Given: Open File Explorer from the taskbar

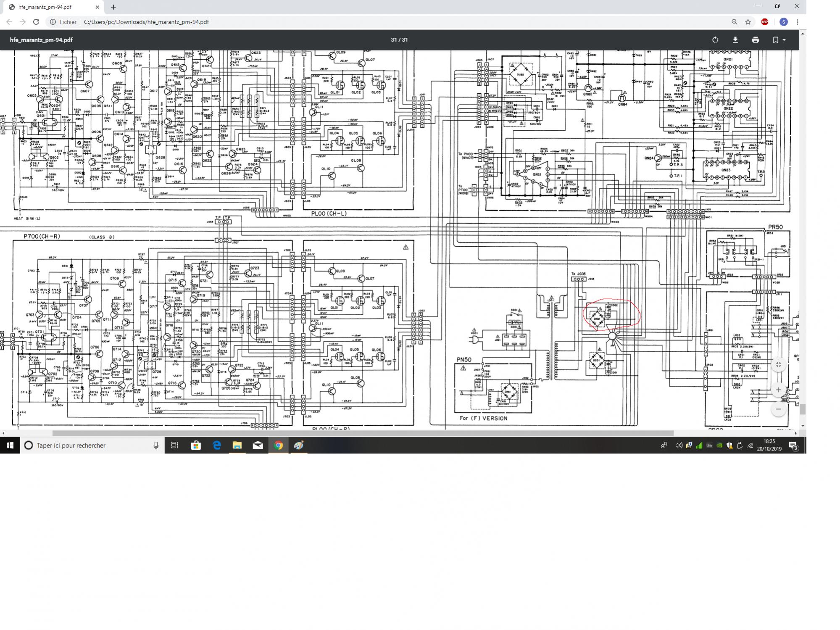Looking at the screenshot, I should click(237, 445).
